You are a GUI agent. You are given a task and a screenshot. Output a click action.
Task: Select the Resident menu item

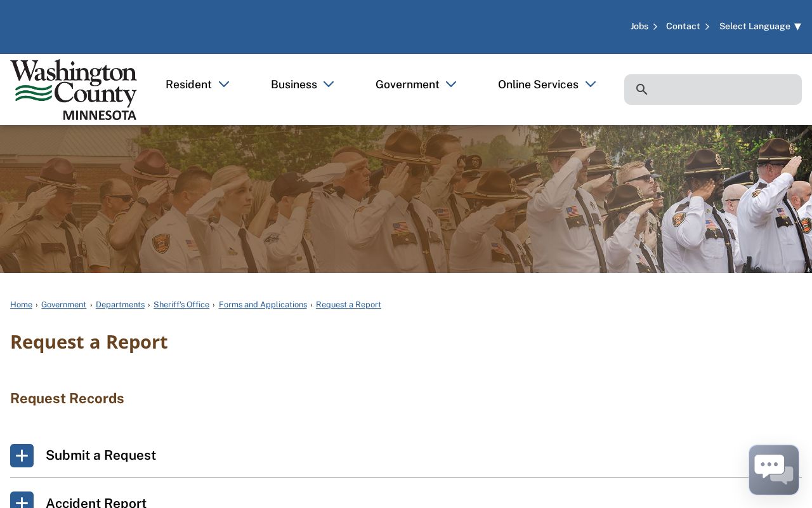click(188, 84)
